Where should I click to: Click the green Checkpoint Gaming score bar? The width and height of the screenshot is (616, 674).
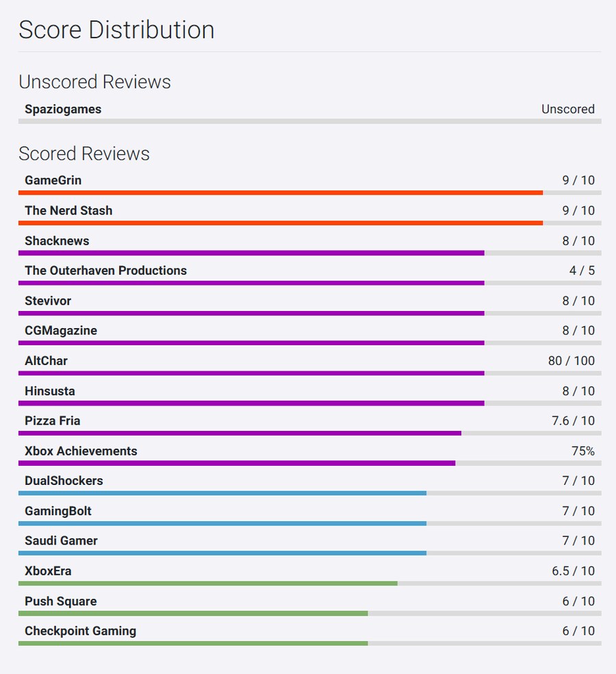click(x=193, y=644)
